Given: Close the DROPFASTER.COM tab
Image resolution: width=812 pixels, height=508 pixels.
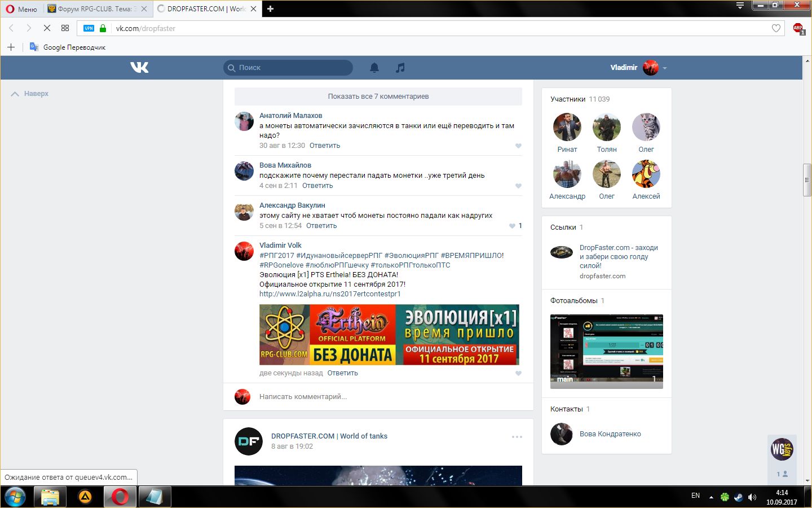Looking at the screenshot, I should pos(253,9).
